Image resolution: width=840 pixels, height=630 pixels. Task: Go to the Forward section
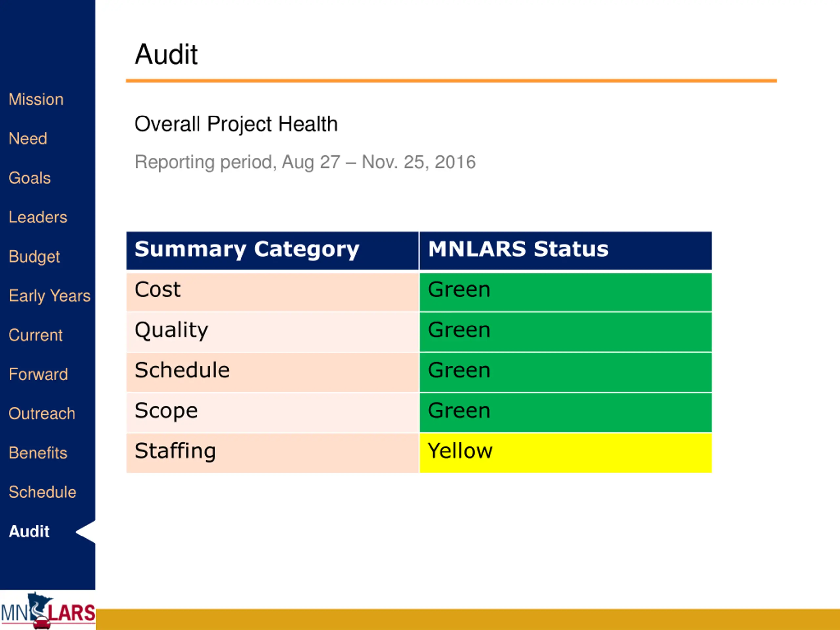coord(38,374)
